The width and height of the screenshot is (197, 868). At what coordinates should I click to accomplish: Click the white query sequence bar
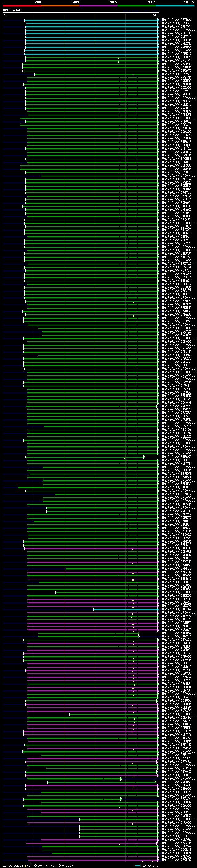coord(81,12)
